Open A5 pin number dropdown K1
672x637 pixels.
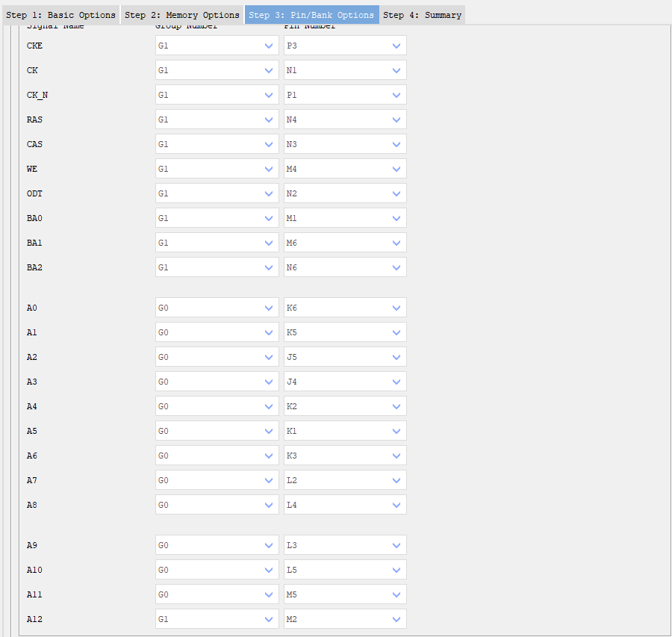coord(345,431)
